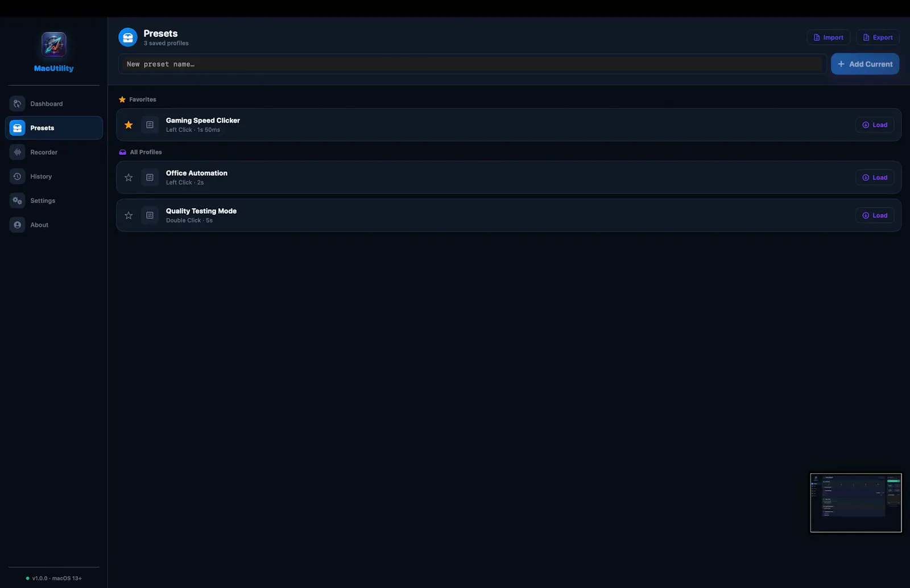This screenshot has height=588, width=910.
Task: Switch to Recorder page
Action: [x=54, y=152]
